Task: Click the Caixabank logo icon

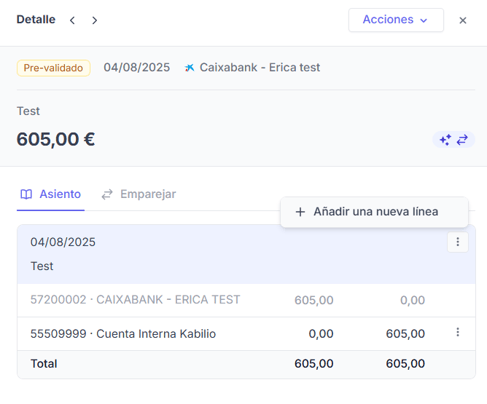Action: coord(190,68)
